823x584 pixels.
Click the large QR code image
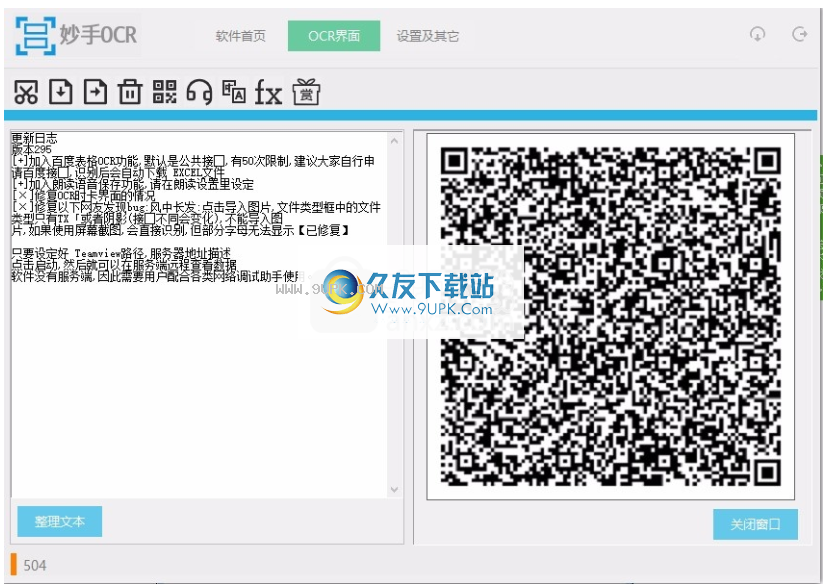[x=610, y=316]
